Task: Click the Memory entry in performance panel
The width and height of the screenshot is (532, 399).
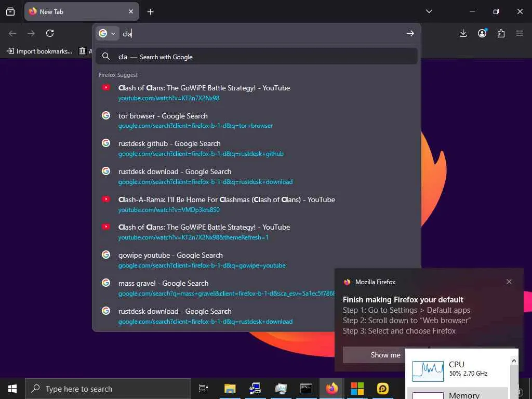Action: (x=457, y=394)
